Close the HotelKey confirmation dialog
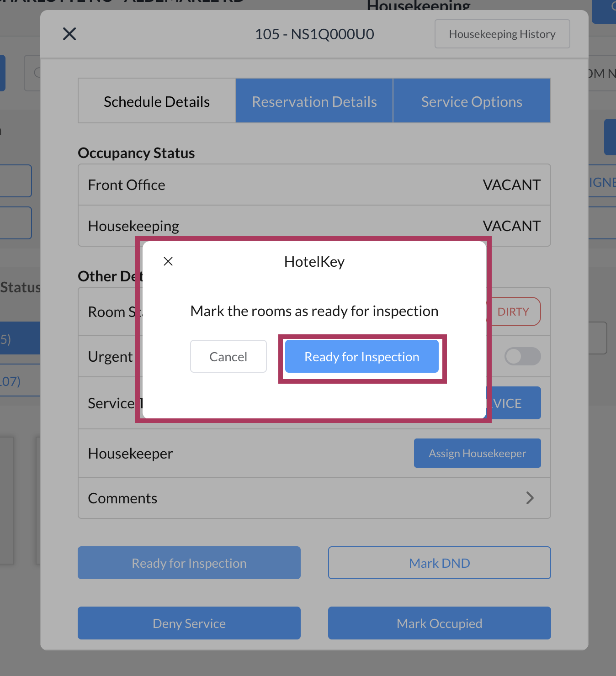The height and width of the screenshot is (676, 616). (x=168, y=261)
